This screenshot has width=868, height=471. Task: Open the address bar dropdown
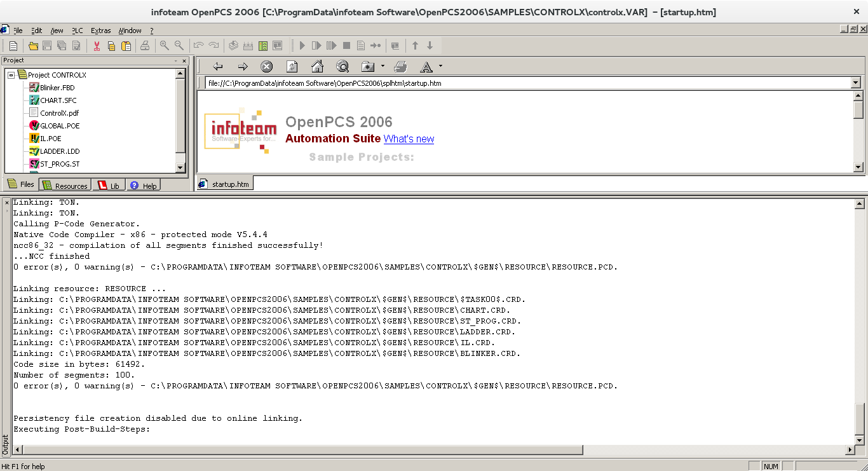pos(855,83)
